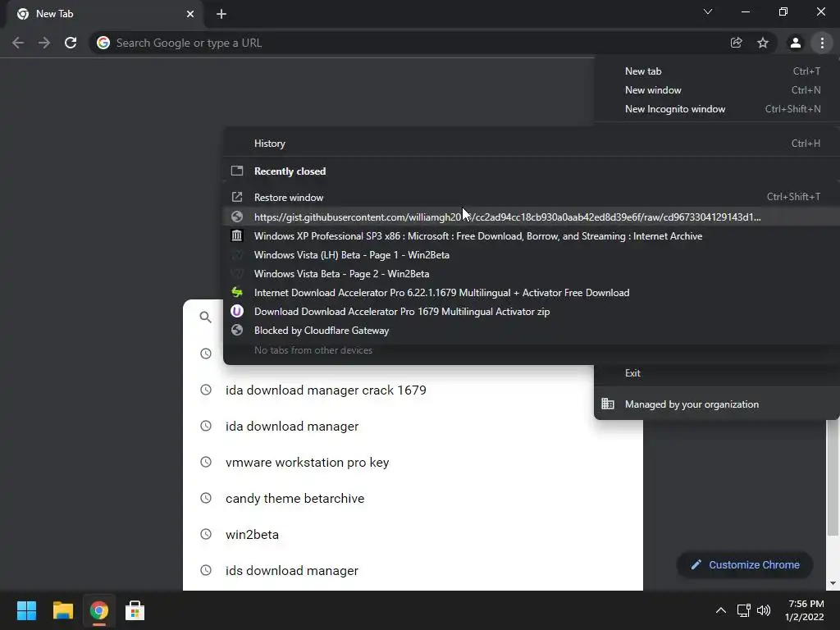Click clock icon beside win2beta suggestion
Screen dimensions: 840x630
pos(206,534)
